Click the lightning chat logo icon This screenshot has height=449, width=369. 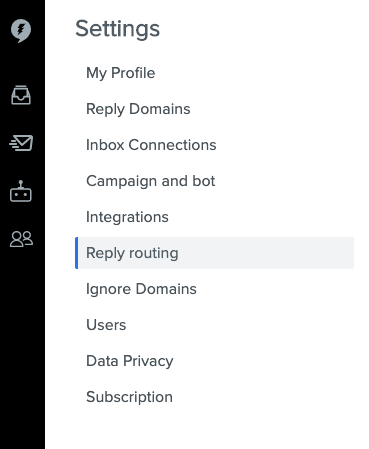click(x=21, y=31)
